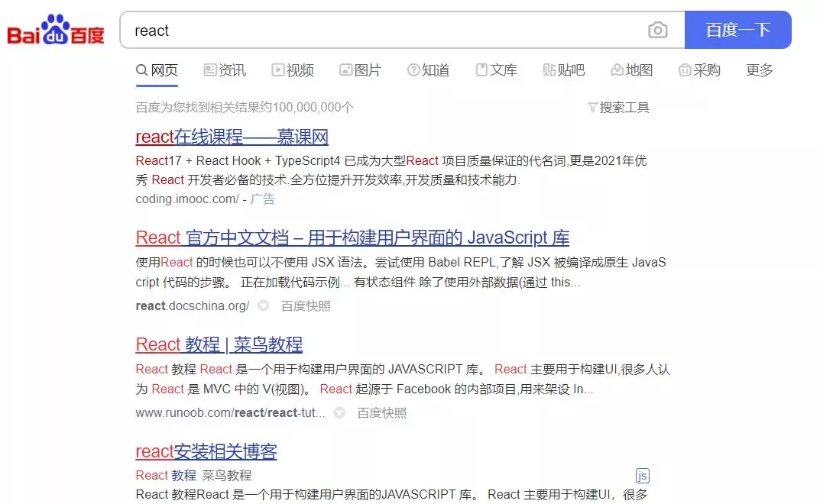The height and width of the screenshot is (504, 820).
Task: Click the 知道 question mark icon
Action: [x=413, y=69]
